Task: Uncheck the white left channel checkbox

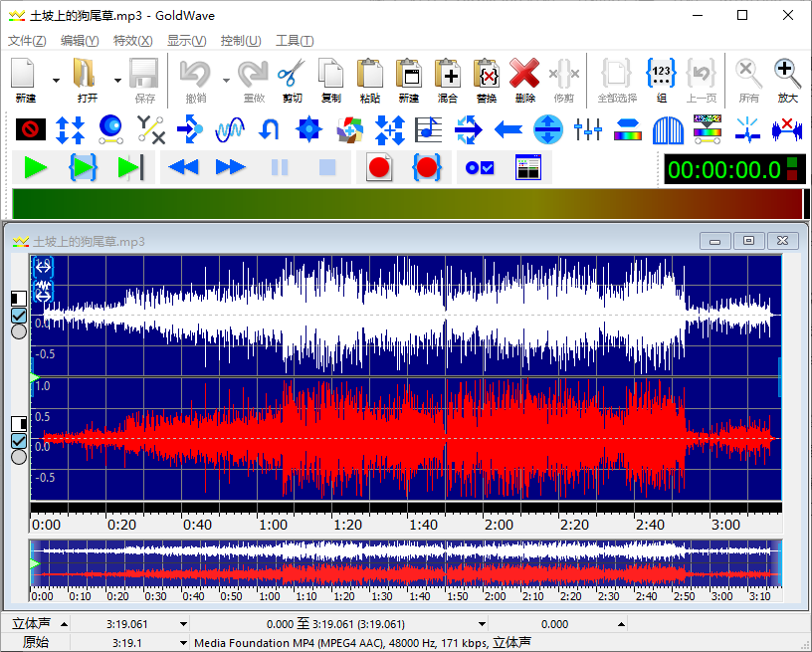Action: [x=19, y=316]
